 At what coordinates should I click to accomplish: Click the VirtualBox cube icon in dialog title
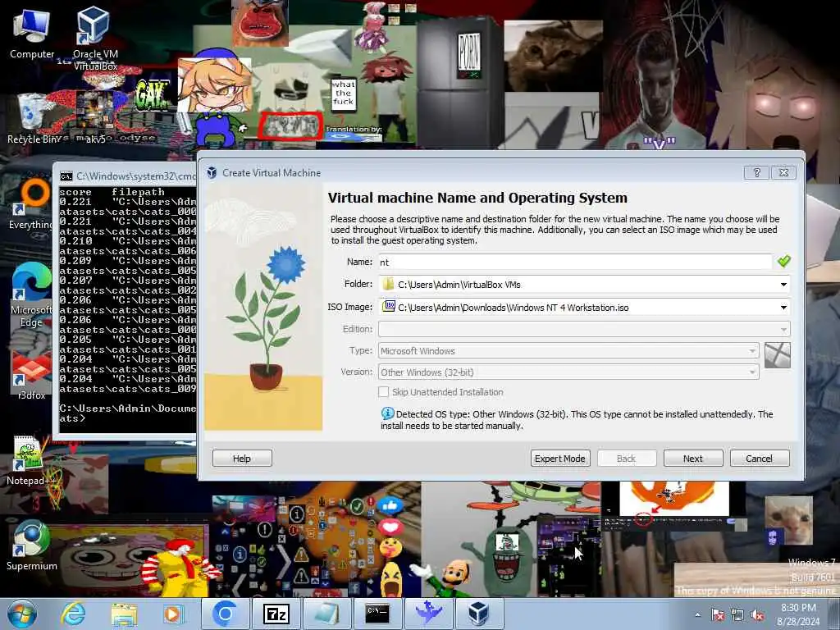point(212,172)
